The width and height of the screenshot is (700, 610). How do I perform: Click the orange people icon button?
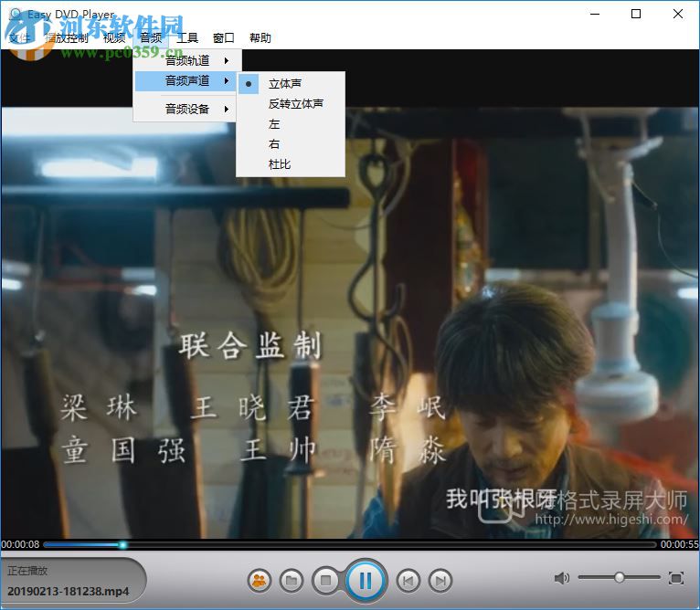[x=259, y=581]
